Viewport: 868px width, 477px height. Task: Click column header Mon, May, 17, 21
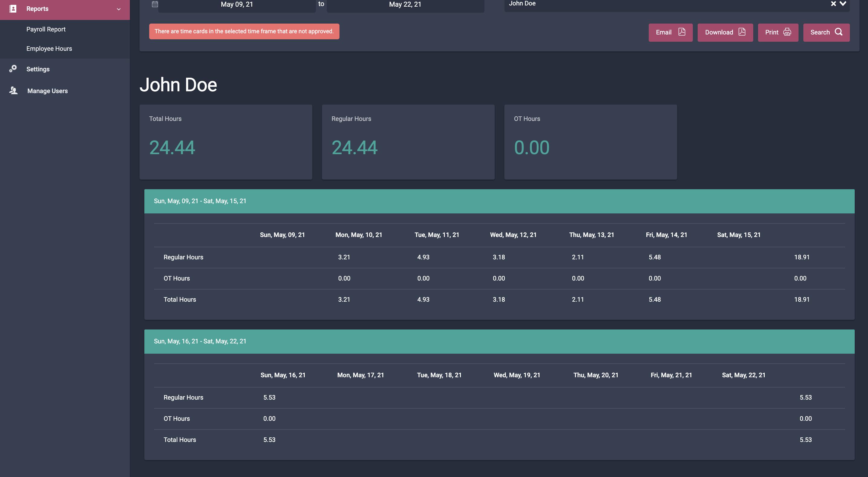pos(361,375)
